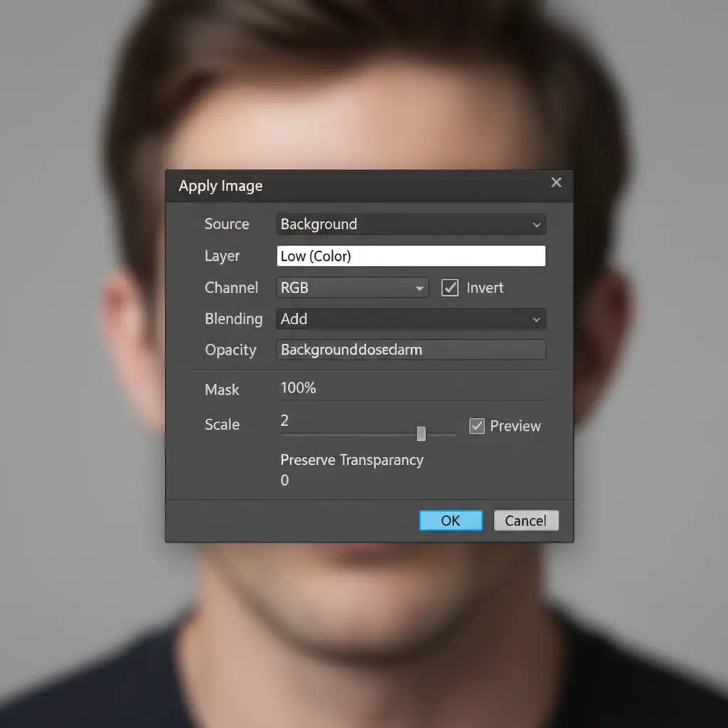Click the Opacity label
Image resolution: width=728 pixels, height=728 pixels.
[230, 350]
